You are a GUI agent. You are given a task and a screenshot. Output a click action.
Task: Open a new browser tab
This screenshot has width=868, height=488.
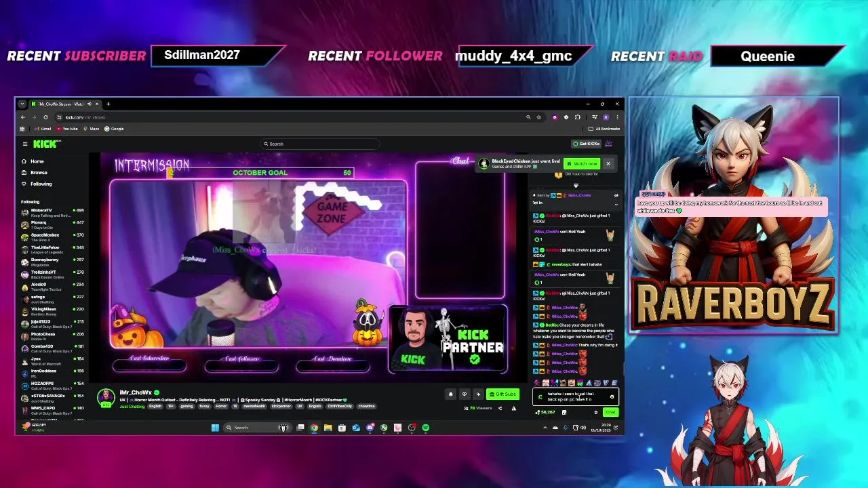[x=108, y=104]
